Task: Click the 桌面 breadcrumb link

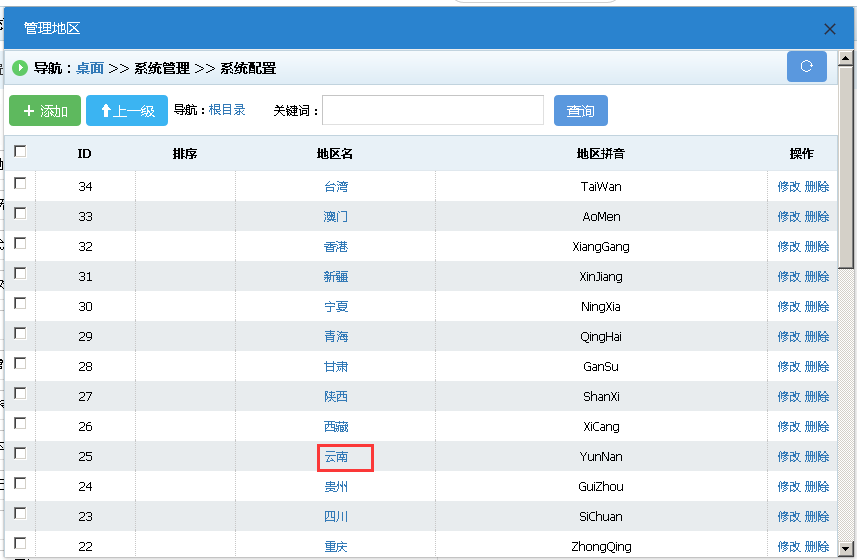Action: tap(90, 68)
